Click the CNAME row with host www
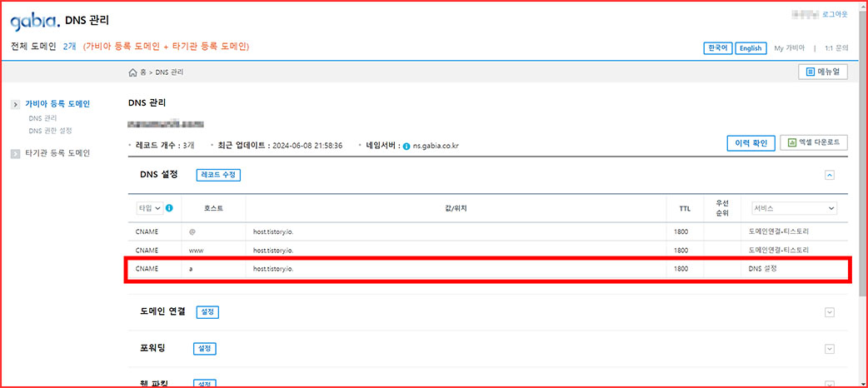This screenshot has height=388, width=868. click(487, 250)
